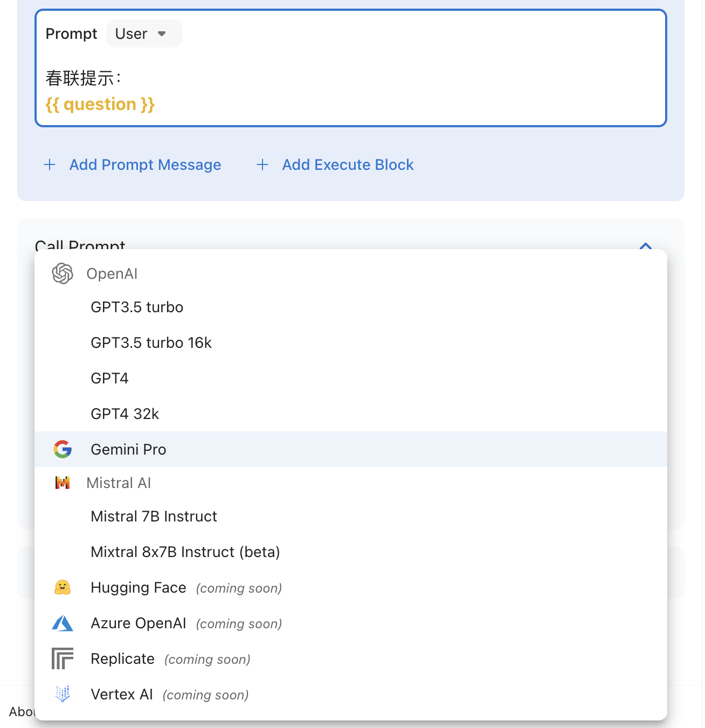
Task: Click the Azure OpenAI logo icon
Action: click(x=63, y=623)
